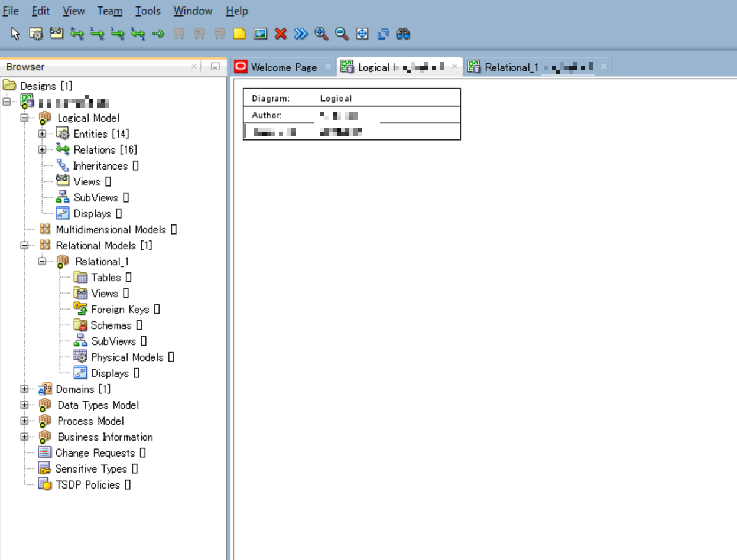
Task: Select Multidimensional Models tree item
Action: pyautogui.click(x=108, y=229)
